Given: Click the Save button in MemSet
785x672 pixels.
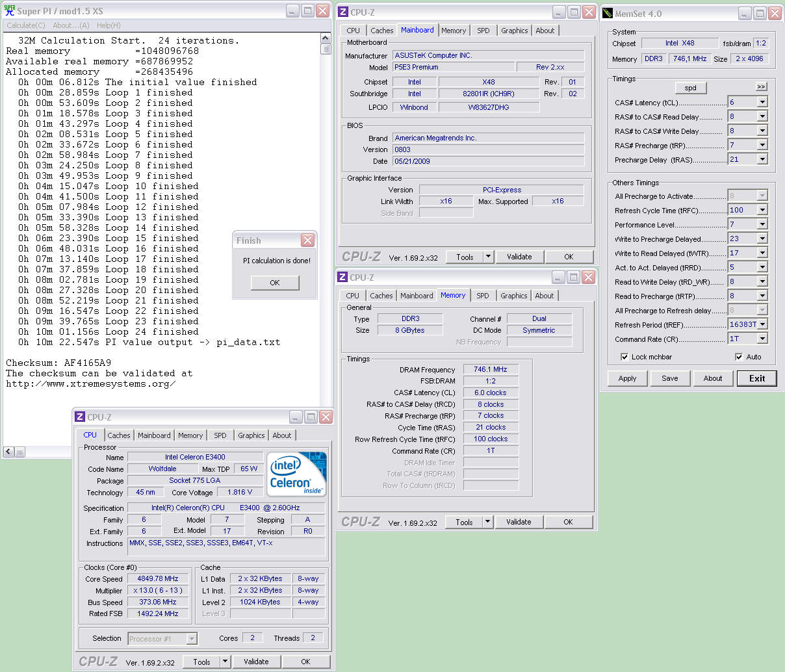Looking at the screenshot, I should 670,378.
